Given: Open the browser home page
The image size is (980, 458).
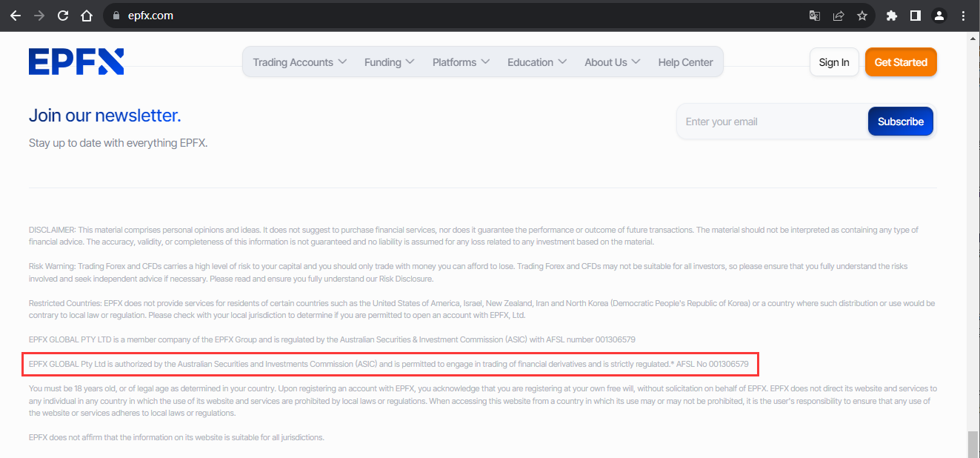Looking at the screenshot, I should tap(87, 15).
